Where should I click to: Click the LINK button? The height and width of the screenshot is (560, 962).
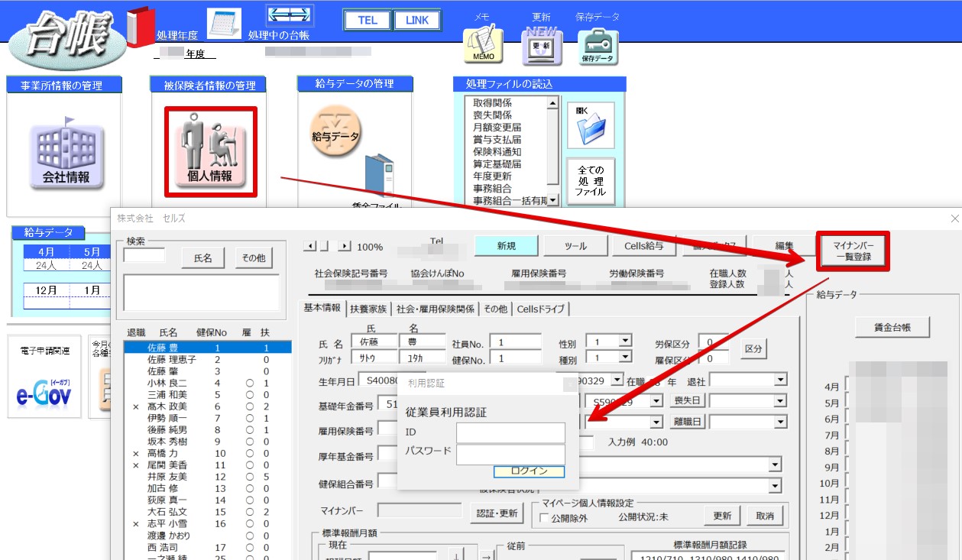tap(417, 21)
